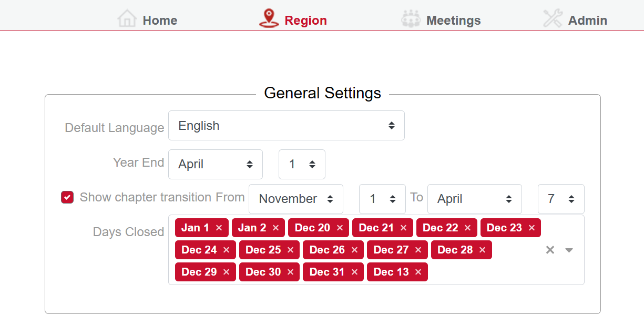Remove the Dec 13 closed day tag
Image resolution: width=644 pixels, height=335 pixels.
(418, 272)
